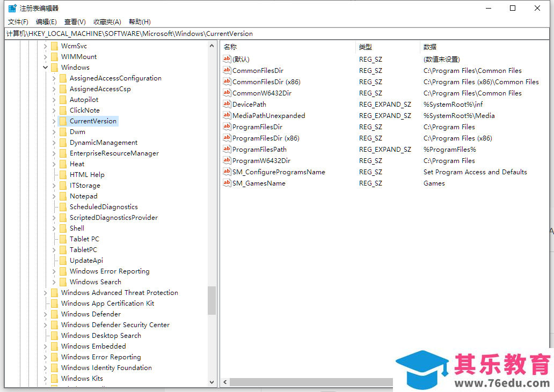Select the ProgramFilesDir (x86) value name
Image resolution: width=554 pixels, height=392 pixels.
pyautogui.click(x=266, y=138)
